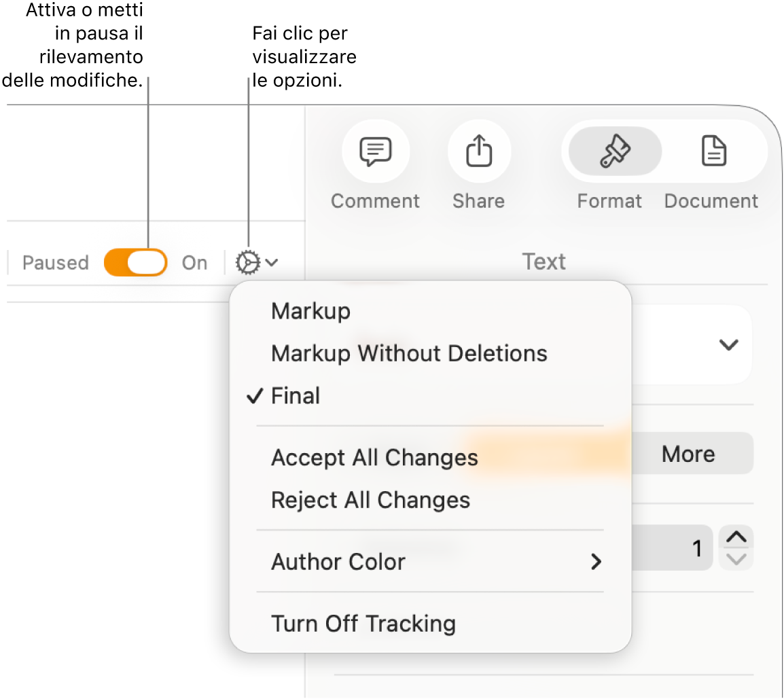This screenshot has height=699, width=784.
Task: Select Markup Without Deletions option
Action: coord(408,353)
